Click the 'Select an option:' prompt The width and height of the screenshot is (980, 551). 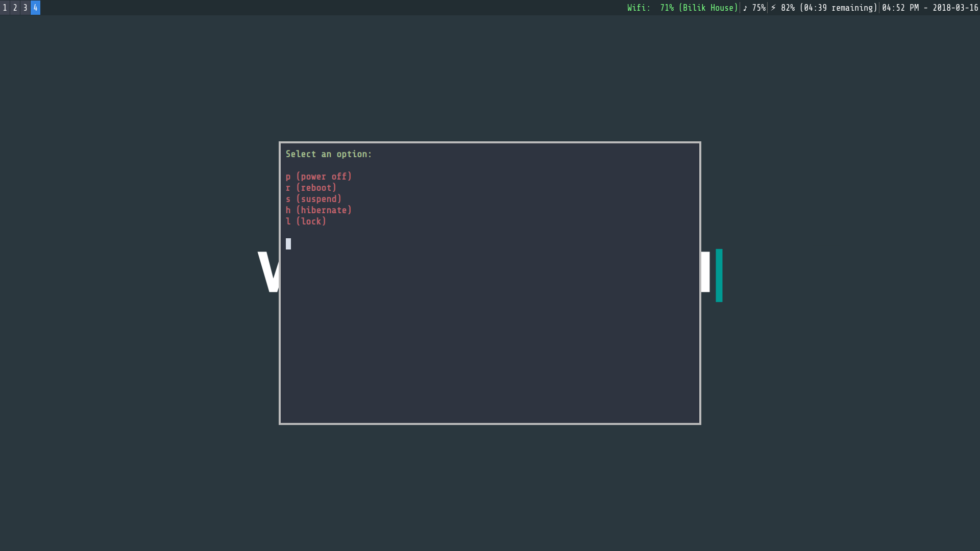tap(329, 154)
